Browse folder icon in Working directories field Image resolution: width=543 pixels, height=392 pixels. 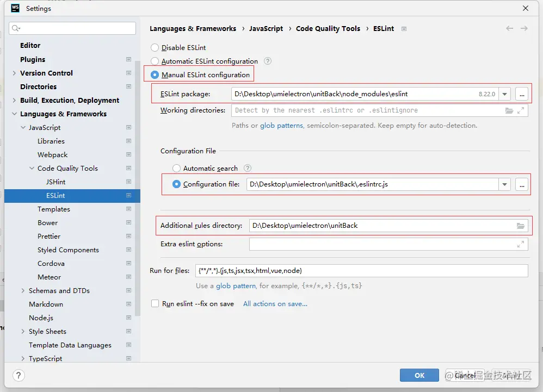509,110
